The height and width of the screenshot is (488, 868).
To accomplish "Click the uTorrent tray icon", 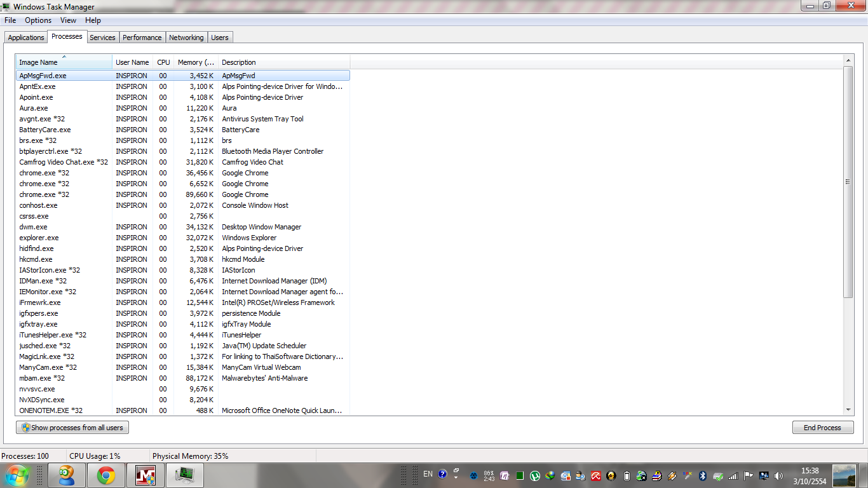I will click(536, 475).
